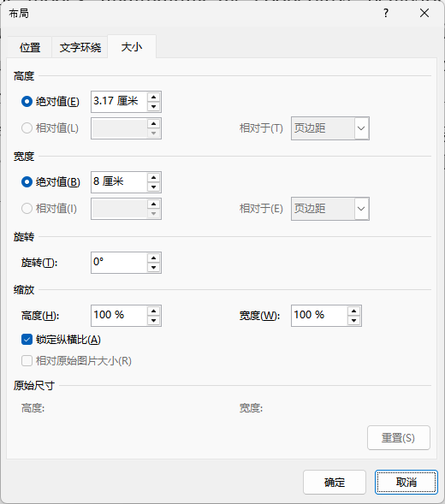Screen dimensions: 445x504
Task: Decrease the absolute width value with the down arrow
Action: point(154,187)
